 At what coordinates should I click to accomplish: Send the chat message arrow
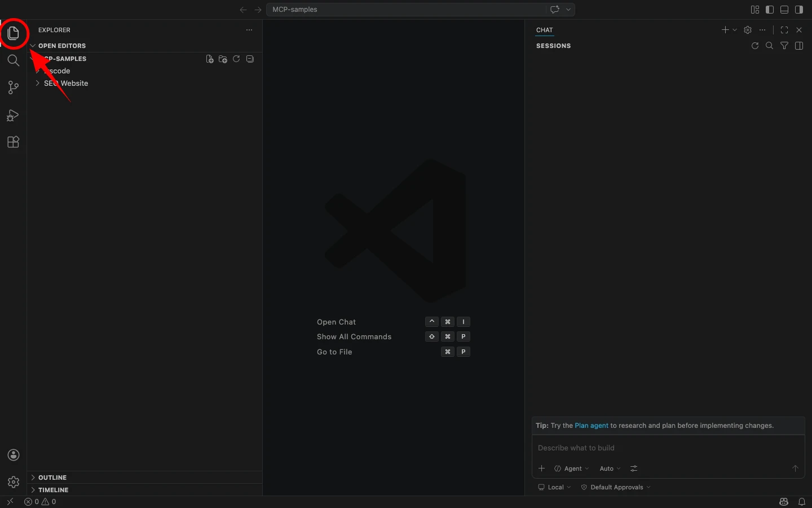tap(795, 468)
